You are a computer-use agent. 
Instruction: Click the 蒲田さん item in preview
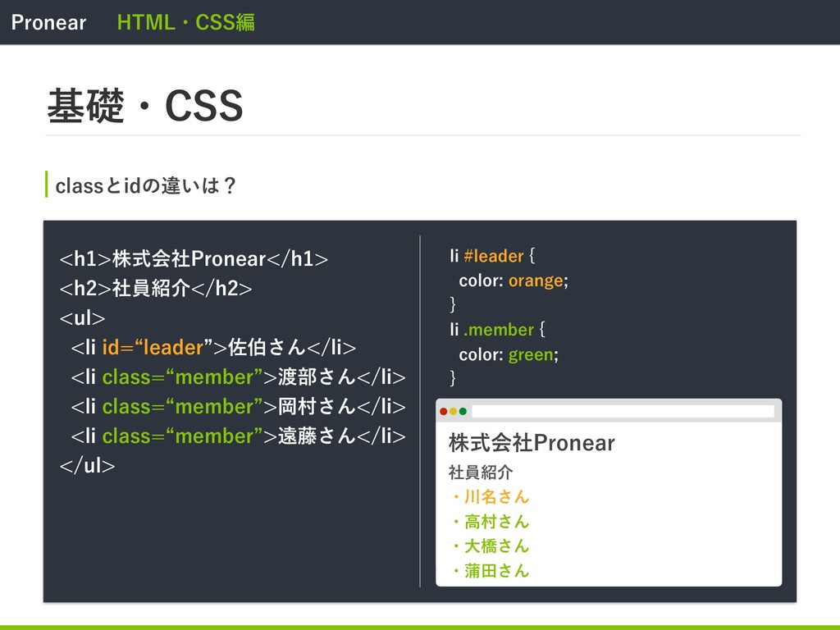pyautogui.click(x=491, y=570)
